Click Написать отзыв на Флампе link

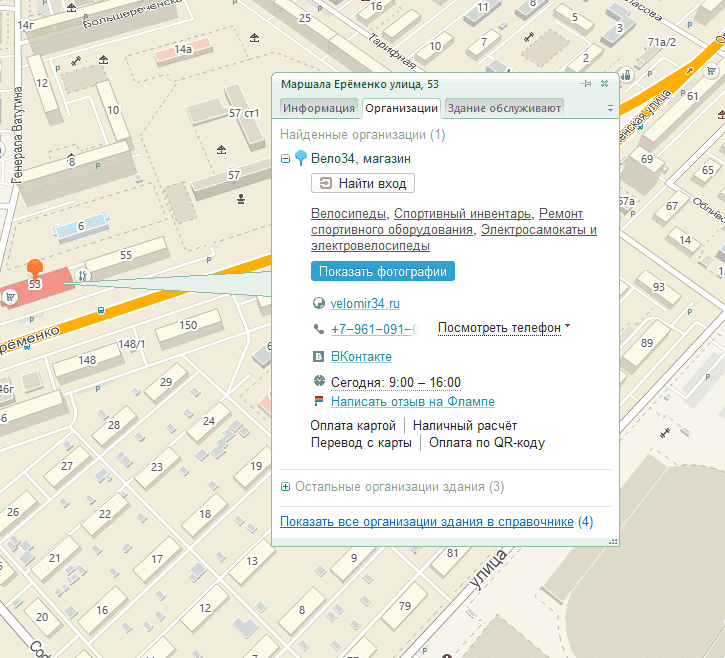[x=413, y=402]
